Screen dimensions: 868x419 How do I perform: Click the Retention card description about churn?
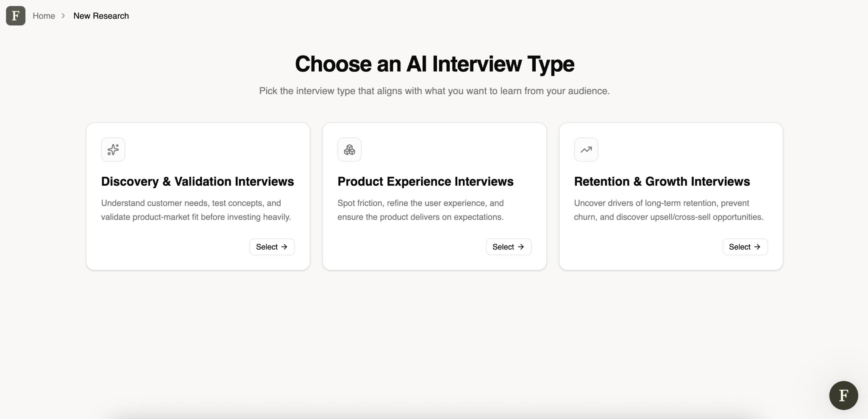point(669,210)
